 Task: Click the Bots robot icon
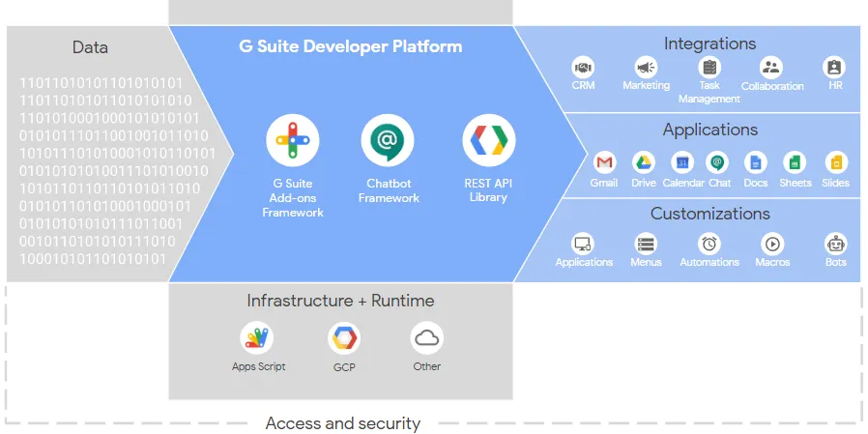coord(835,245)
